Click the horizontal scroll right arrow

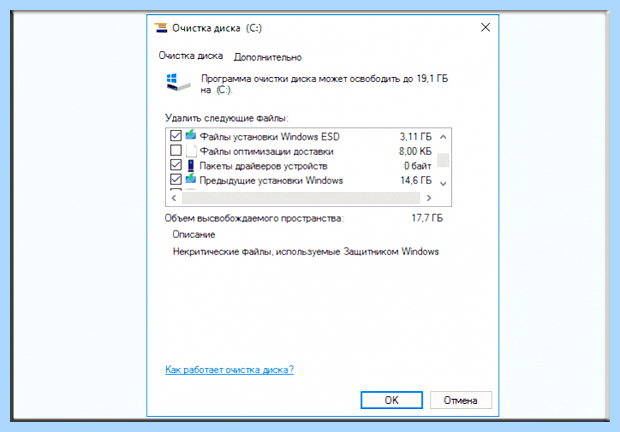[429, 198]
